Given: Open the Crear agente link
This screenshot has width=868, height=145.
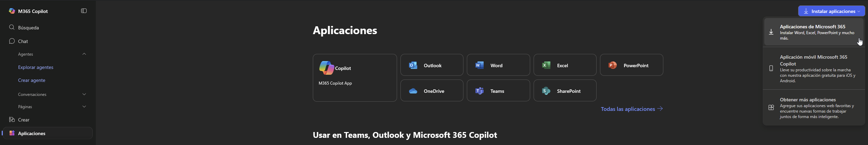Looking at the screenshot, I should [31, 80].
